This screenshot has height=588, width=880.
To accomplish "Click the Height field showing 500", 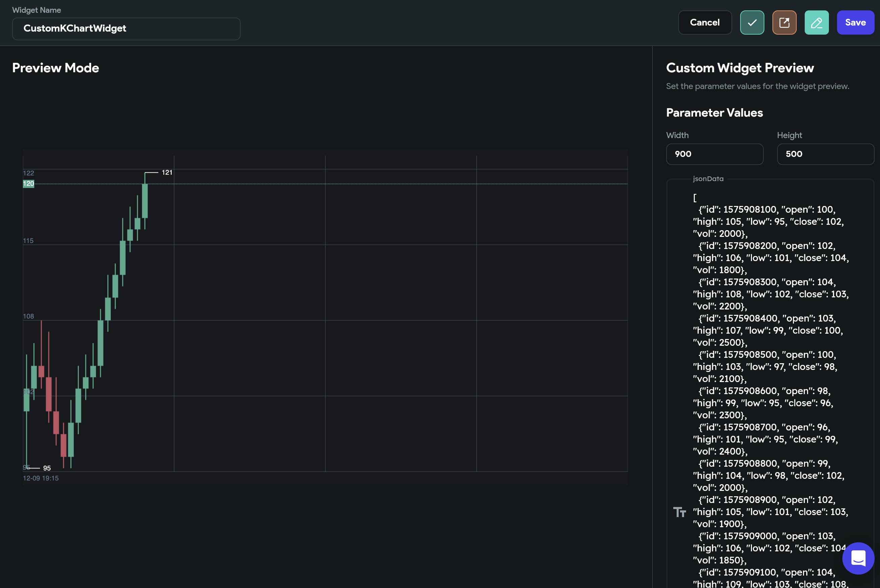I will tap(825, 154).
